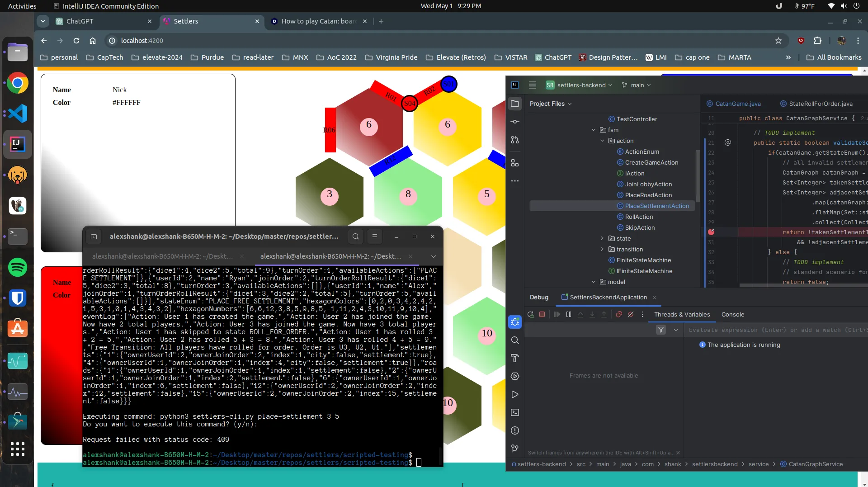
Task: Open Problems tool window icon
Action: 515,430
